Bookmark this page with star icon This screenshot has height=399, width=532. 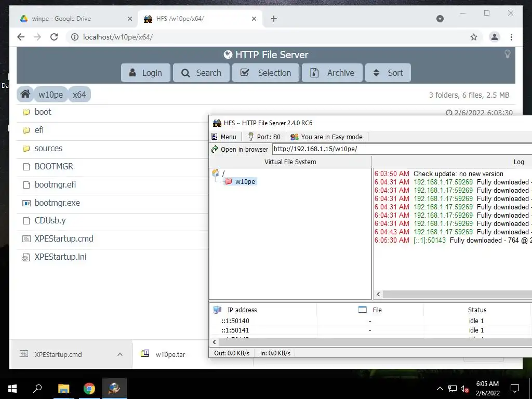[x=474, y=37]
